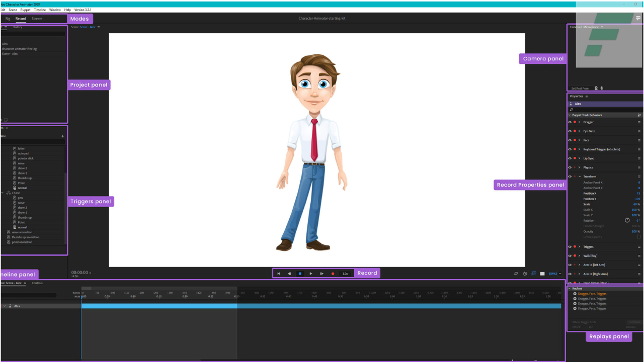
Task: Click the add behavior icon beside Puppet Track Behaviors
Action: [x=639, y=115]
